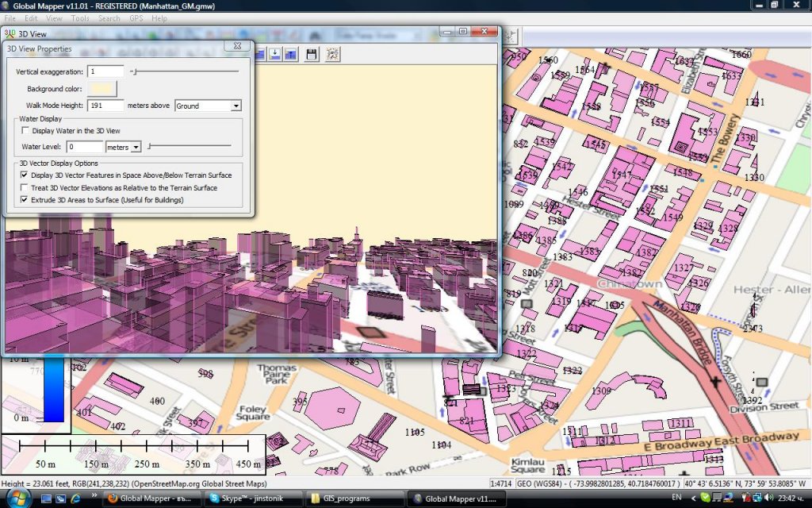Click the Water Level slider handle
812x508 pixels.
(149, 147)
